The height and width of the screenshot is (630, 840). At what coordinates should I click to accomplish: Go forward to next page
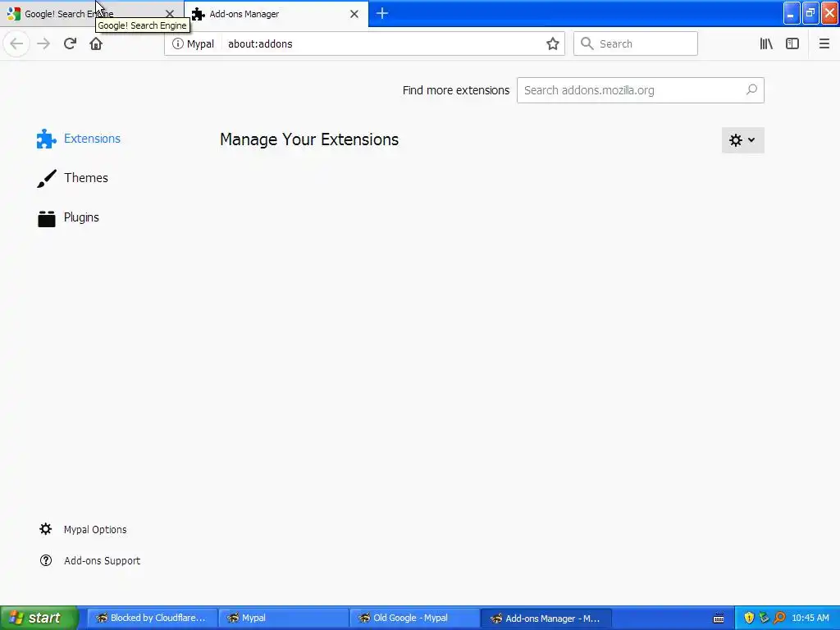click(x=43, y=44)
